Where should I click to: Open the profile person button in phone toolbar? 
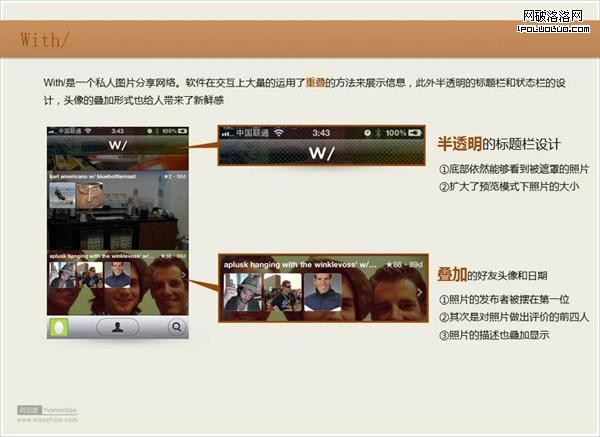[x=117, y=326]
